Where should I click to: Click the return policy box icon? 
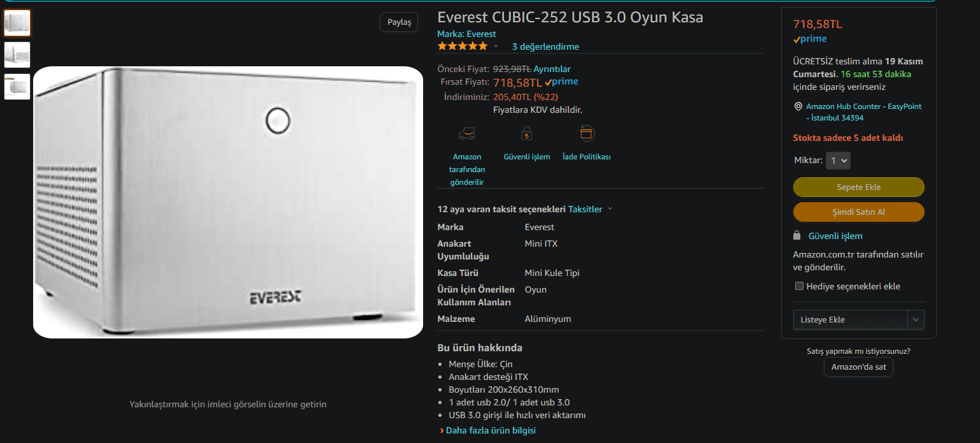587,133
